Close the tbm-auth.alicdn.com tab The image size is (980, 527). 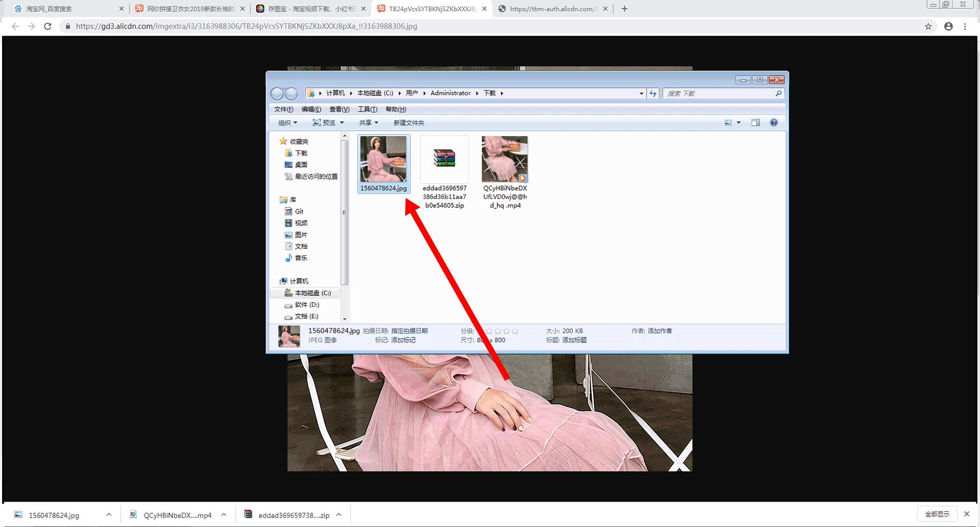point(606,9)
